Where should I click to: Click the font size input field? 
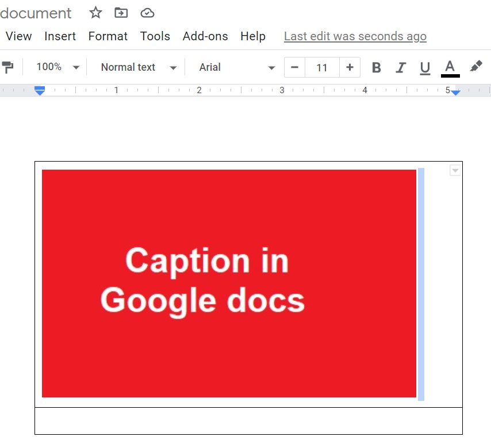coord(322,67)
